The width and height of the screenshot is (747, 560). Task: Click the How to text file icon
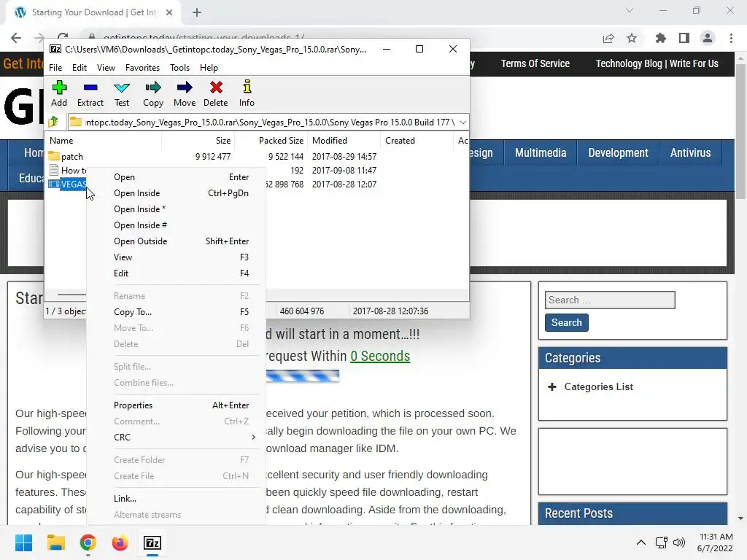54,170
